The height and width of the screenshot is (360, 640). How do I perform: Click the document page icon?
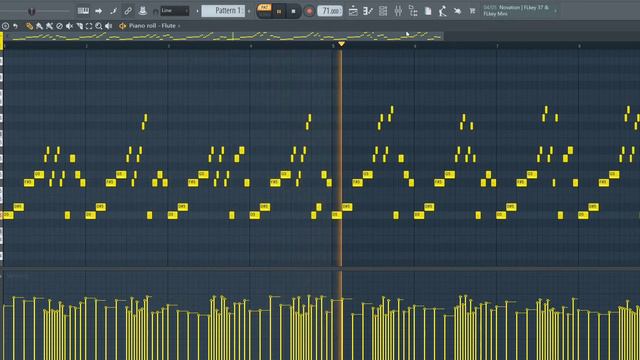[x=428, y=11]
